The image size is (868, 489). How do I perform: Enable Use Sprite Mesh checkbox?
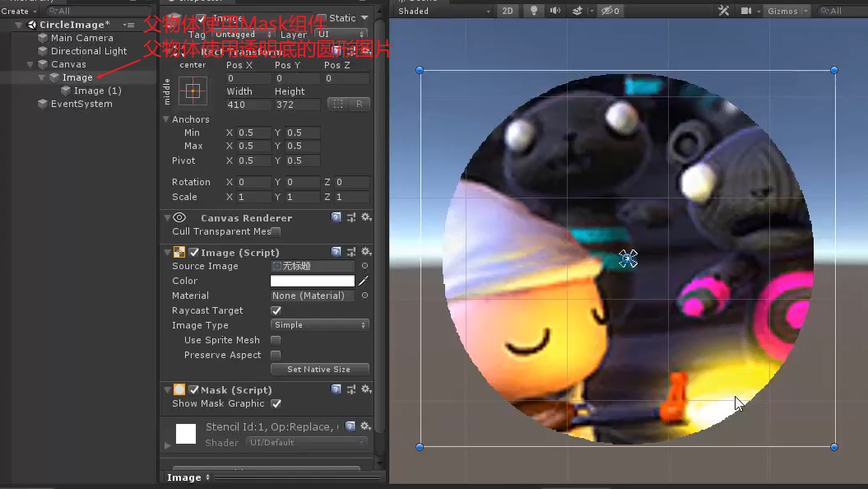pos(276,339)
